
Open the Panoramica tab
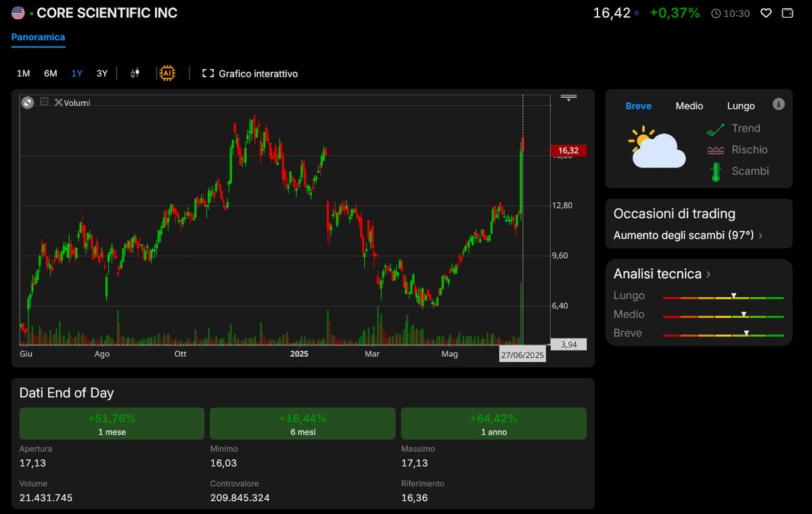click(39, 37)
